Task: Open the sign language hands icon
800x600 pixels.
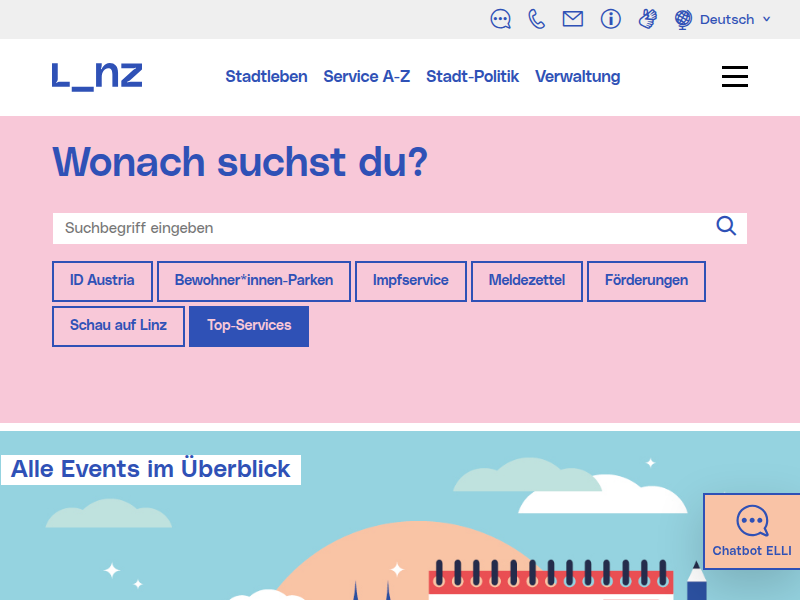Action: (x=647, y=19)
